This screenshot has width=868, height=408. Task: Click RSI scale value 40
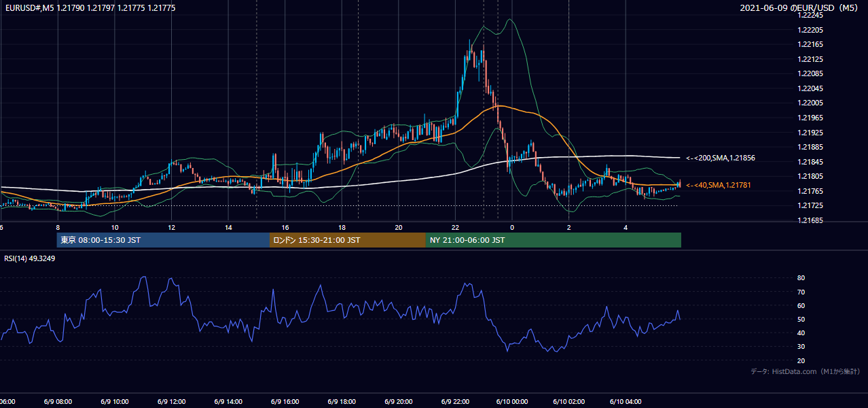coord(801,333)
